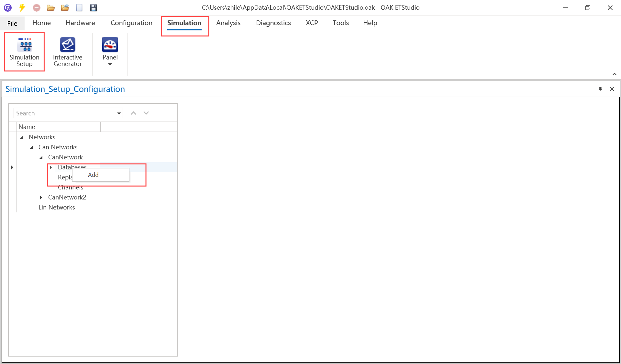Jump to next search result arrow

[146, 113]
